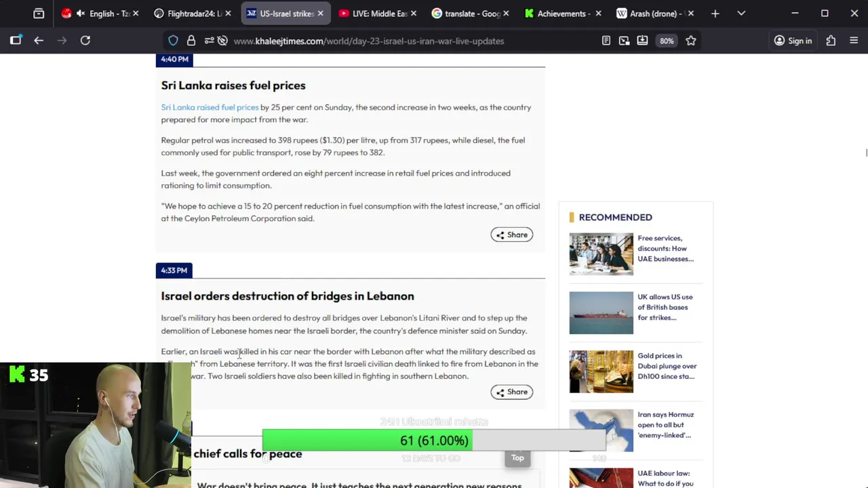Open the UK allows US use thumbnail
This screenshot has width=868, height=488.
tap(601, 313)
